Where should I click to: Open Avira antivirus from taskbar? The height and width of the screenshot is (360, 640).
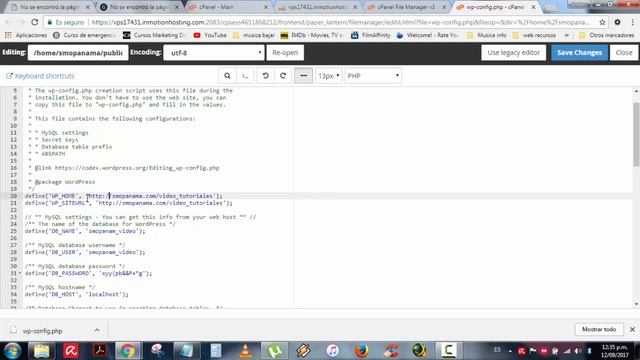[71, 351]
